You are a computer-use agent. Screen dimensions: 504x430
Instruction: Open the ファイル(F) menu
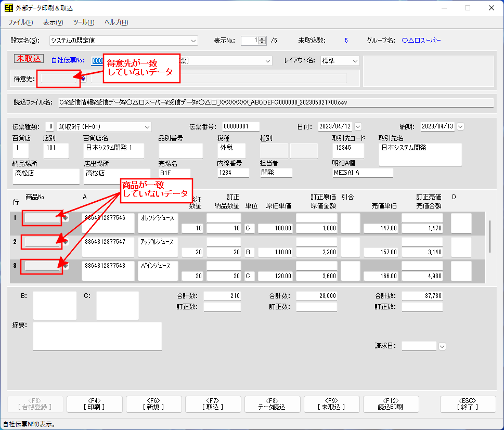pos(21,22)
